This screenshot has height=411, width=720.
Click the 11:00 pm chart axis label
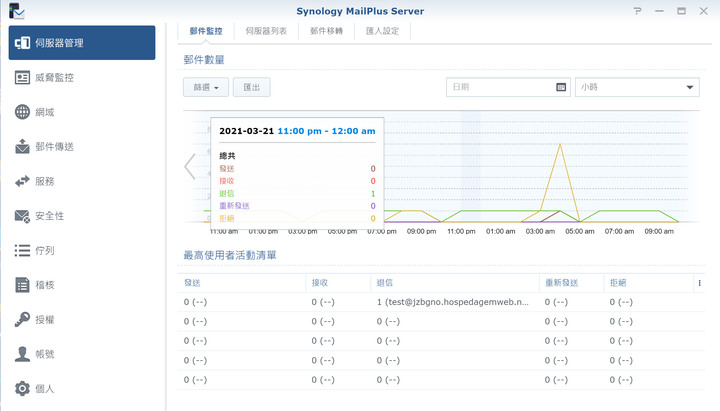point(461,231)
